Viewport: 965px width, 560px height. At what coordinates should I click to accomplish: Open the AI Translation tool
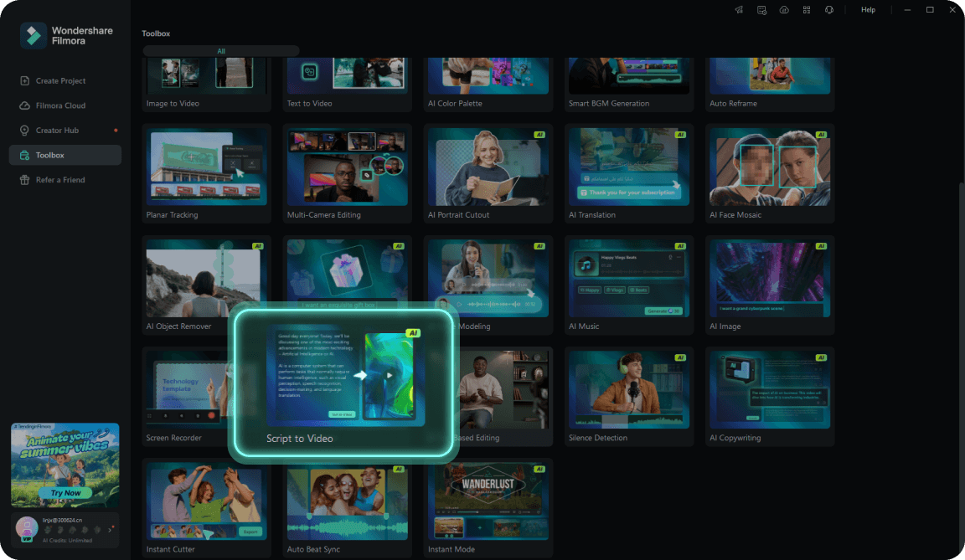(x=629, y=173)
